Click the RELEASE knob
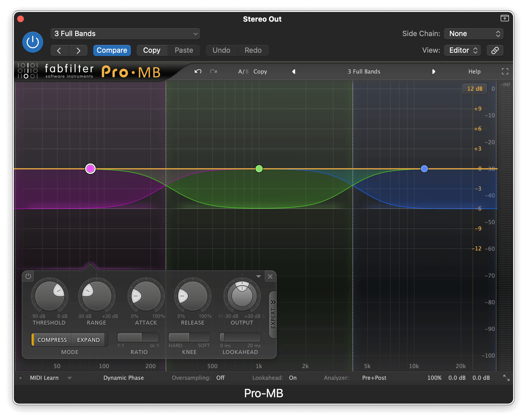This screenshot has width=527, height=420. click(x=192, y=296)
